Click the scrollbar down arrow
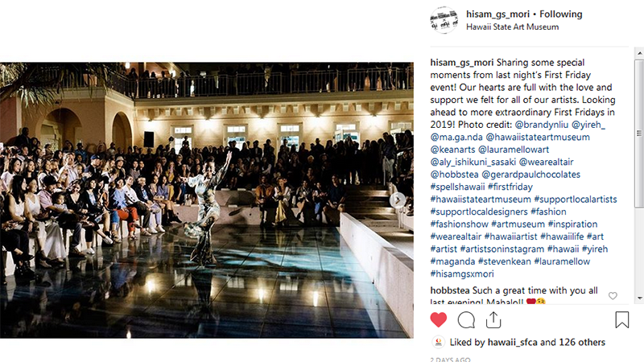The image size is (644, 362). pos(639,298)
